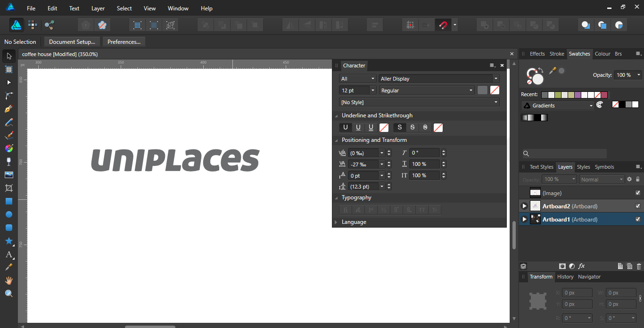644x328 pixels.
Task: Collapse the Positioning and Transform section
Action: pos(336,140)
